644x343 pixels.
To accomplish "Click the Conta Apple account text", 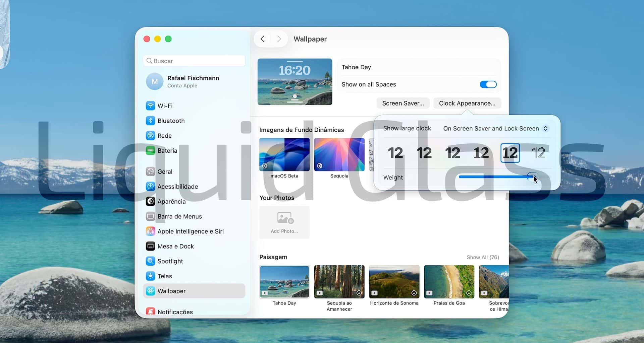I will tap(182, 86).
